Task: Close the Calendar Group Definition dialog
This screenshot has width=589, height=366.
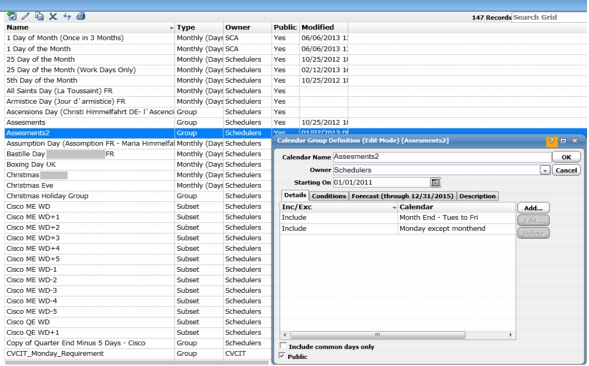Action: click(575, 141)
